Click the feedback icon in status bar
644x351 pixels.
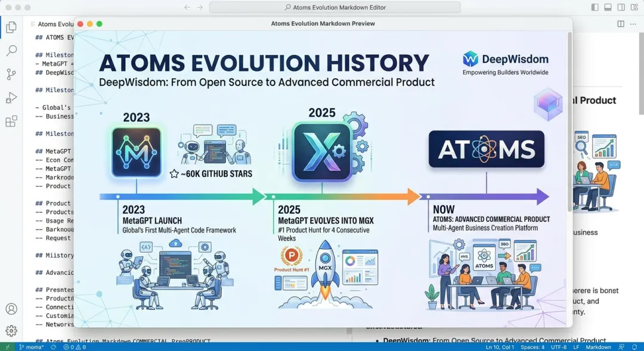621,347
